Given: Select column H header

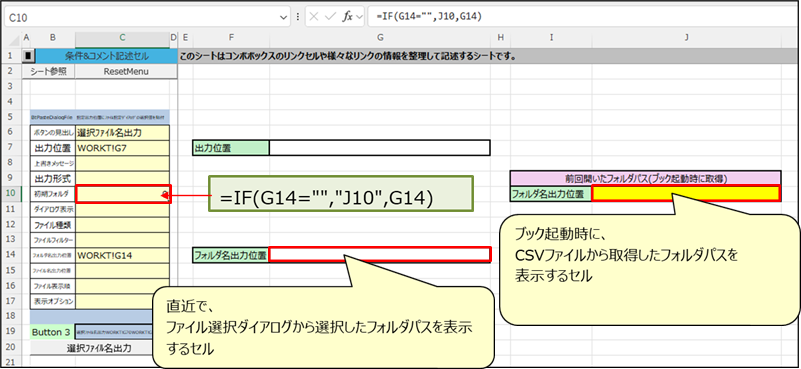Looking at the screenshot, I should point(500,37).
